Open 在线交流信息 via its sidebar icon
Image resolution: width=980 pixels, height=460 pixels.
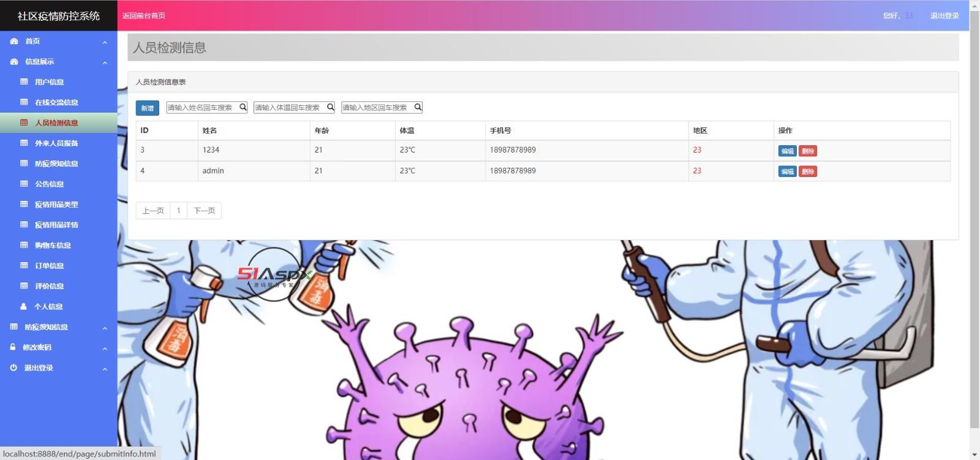(x=24, y=102)
